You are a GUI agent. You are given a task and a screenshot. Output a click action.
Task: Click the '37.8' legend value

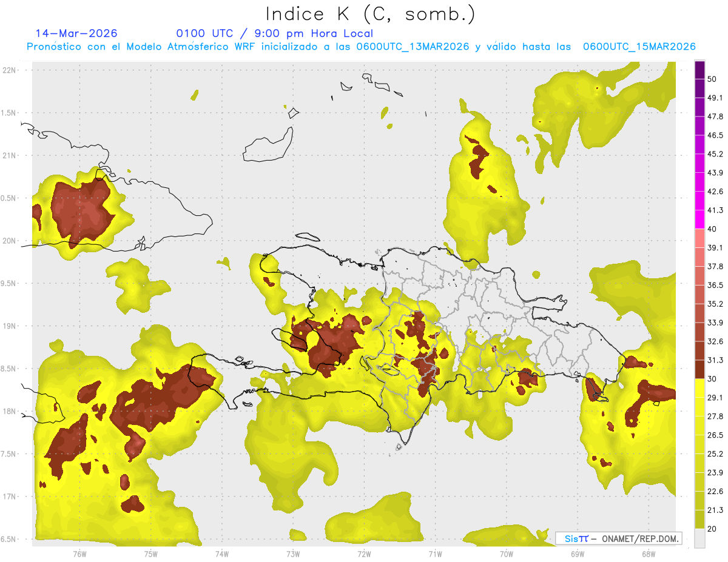click(x=715, y=266)
